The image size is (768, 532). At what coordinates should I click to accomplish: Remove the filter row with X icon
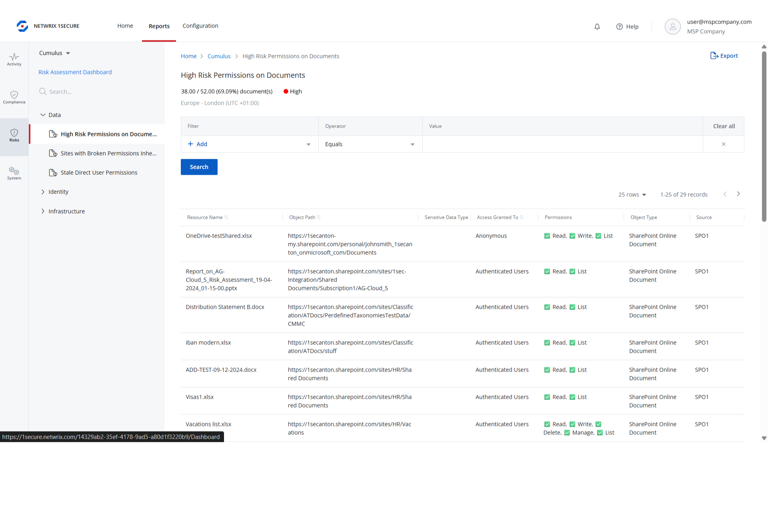[x=724, y=144]
